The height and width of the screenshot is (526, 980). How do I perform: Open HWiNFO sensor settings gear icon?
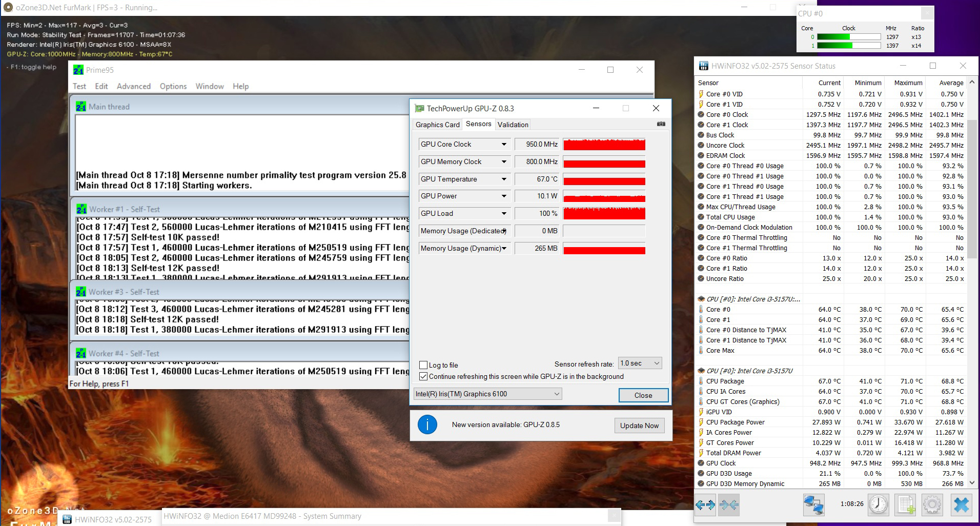coord(932,504)
